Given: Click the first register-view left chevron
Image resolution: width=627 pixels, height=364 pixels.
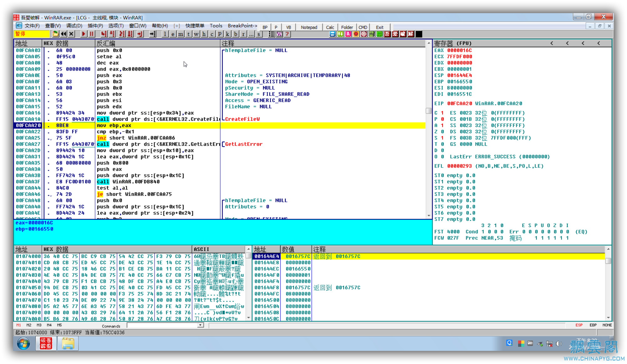Looking at the screenshot, I should (x=552, y=43).
